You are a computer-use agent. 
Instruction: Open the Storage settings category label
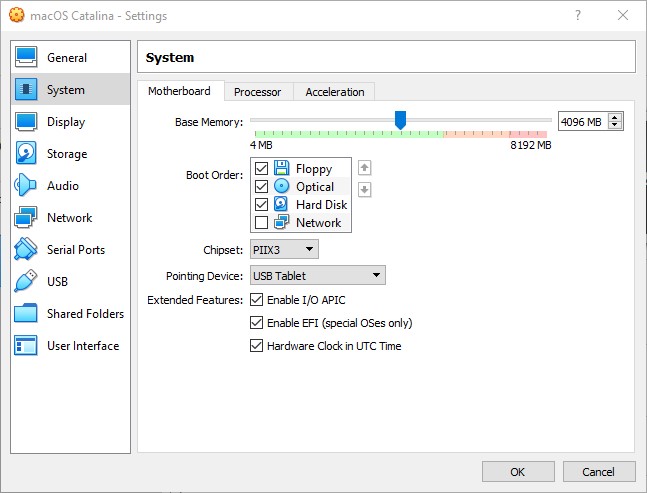click(x=67, y=154)
